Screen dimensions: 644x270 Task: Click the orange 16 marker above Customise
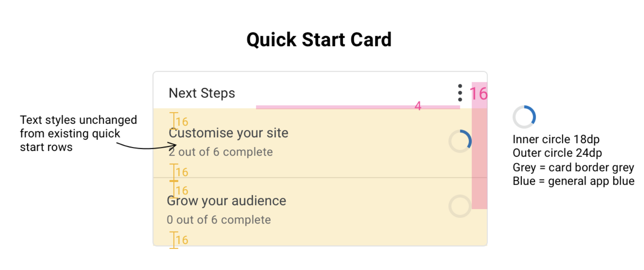179,121
